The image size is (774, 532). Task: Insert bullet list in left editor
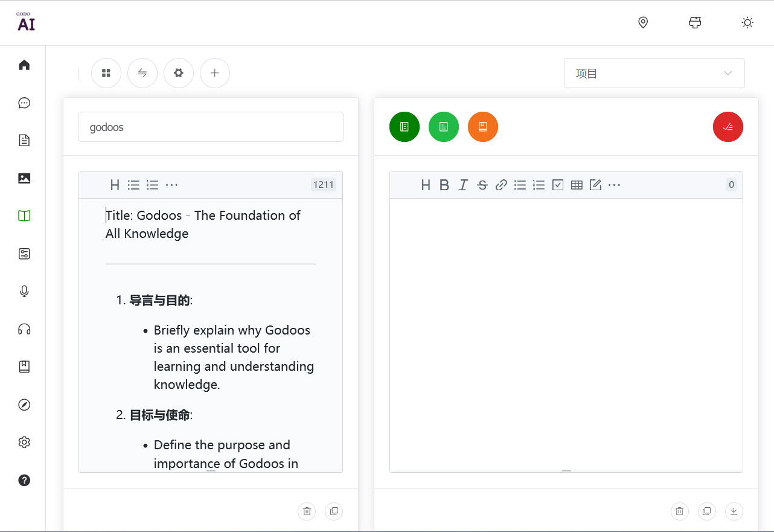(133, 185)
